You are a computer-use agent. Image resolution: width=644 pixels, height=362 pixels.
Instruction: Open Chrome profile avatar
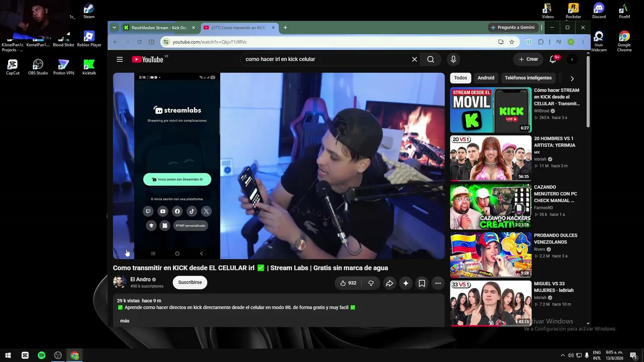(x=571, y=42)
